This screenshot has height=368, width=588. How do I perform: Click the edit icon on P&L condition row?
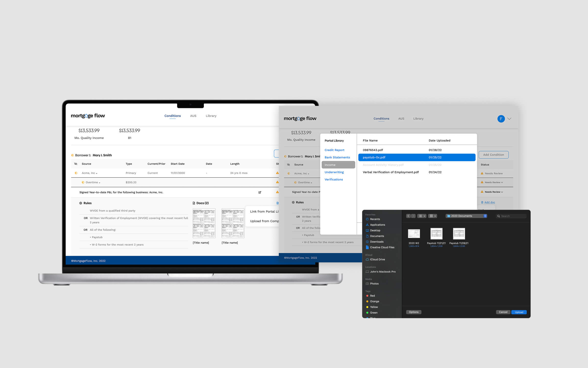point(260,192)
